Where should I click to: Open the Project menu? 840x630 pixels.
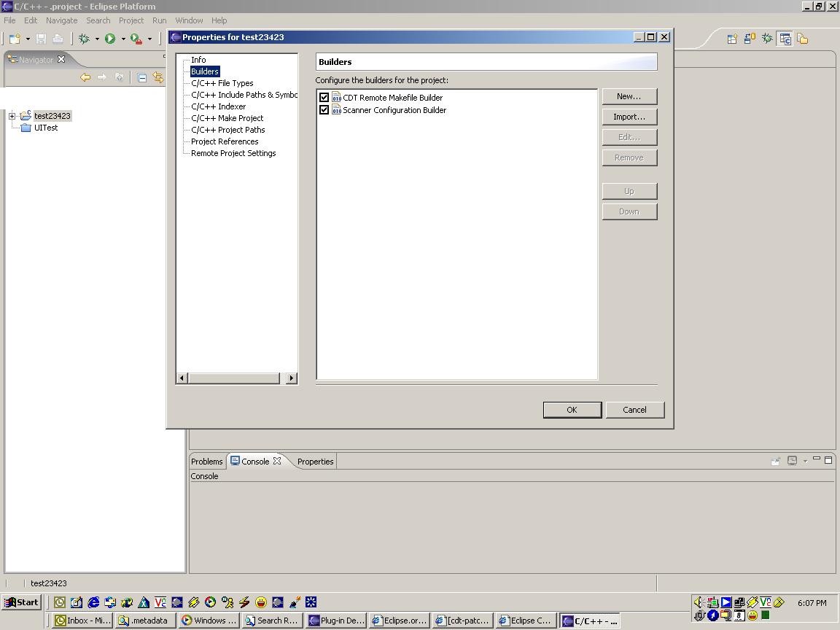click(131, 20)
